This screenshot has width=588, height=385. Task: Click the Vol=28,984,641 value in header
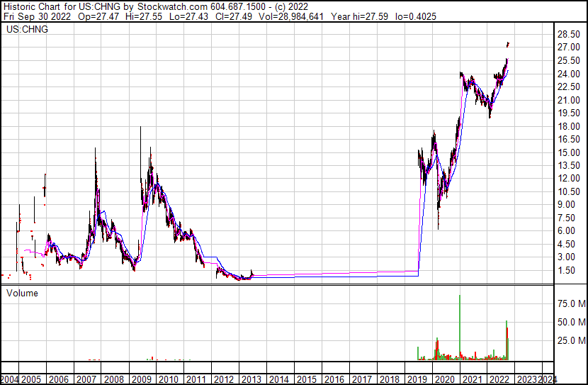[290, 16]
